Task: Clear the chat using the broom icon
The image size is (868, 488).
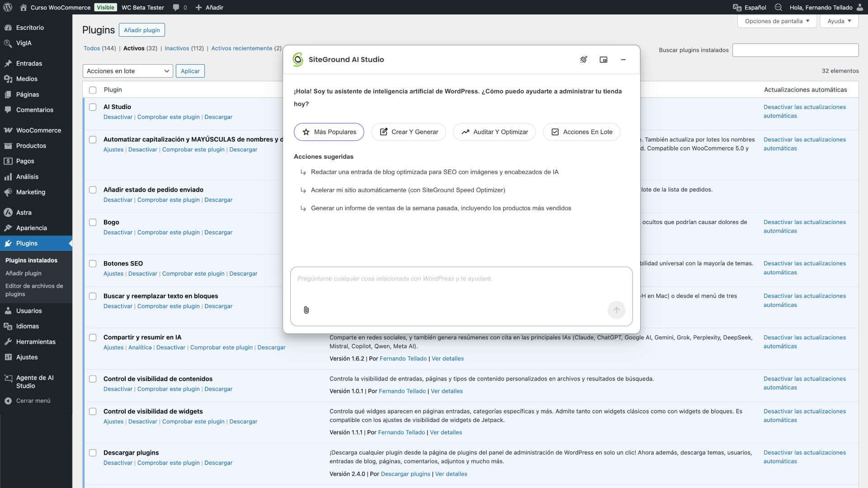Action: click(x=584, y=59)
